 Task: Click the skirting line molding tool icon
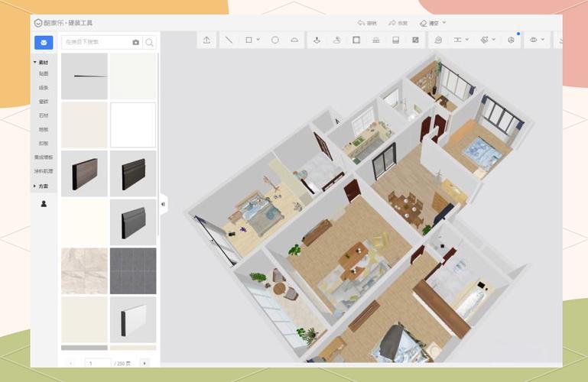[x=376, y=40]
